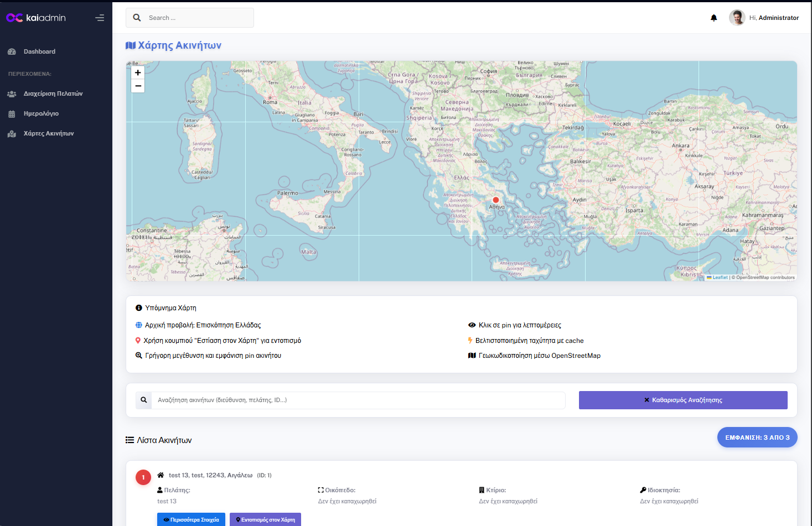Image resolution: width=812 pixels, height=526 pixels.
Task: Open Χάρτες Ακινήτων sidebar item
Action: click(x=48, y=133)
